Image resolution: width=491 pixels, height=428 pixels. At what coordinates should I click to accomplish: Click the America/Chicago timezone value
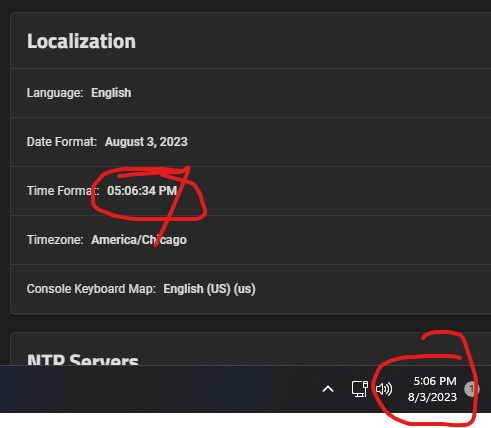coord(139,240)
